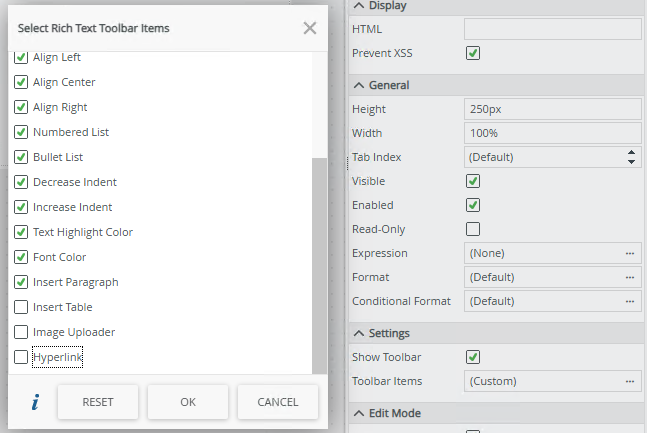Enable the Hyperlink checkbox
This screenshot has height=433, width=647.
21,357
